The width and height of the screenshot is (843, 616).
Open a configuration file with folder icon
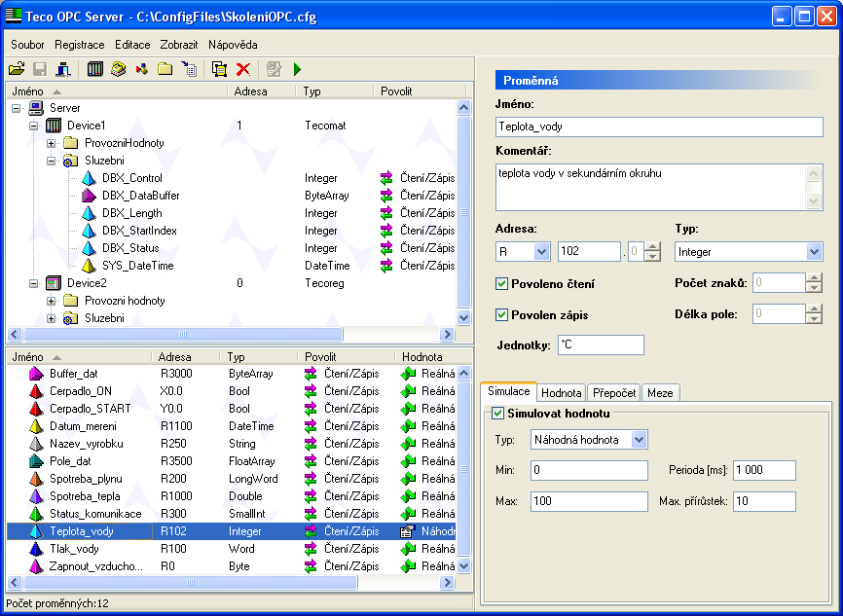[x=17, y=69]
